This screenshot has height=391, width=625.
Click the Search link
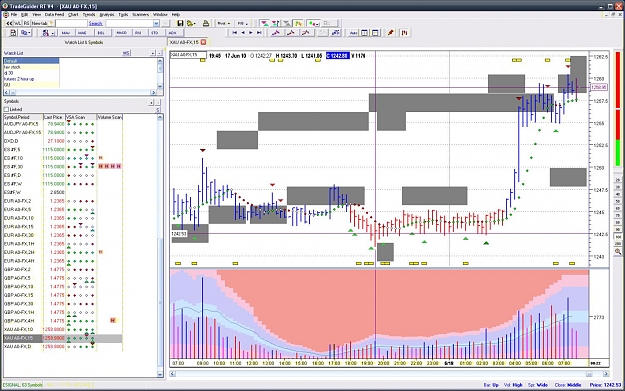[96, 24]
